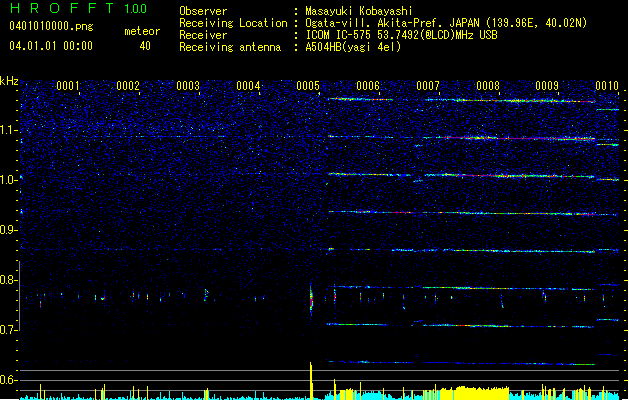Click time marker 0008

488,86
